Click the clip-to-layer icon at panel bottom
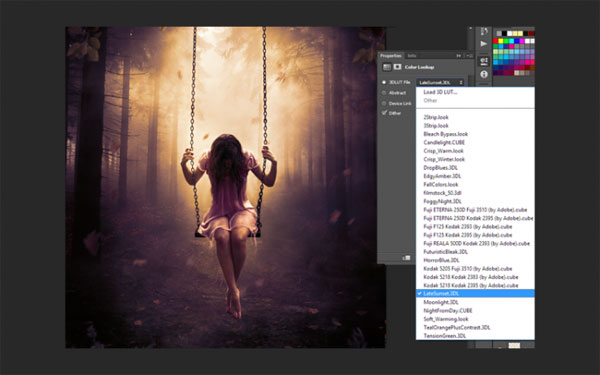The width and height of the screenshot is (600, 375). (x=406, y=258)
